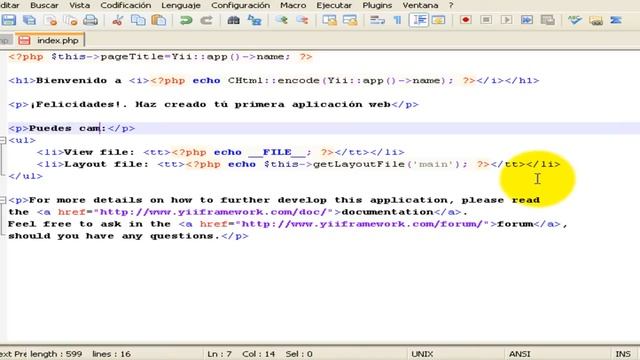
Task: Click the Save All toolbar icon
Action: point(29,20)
